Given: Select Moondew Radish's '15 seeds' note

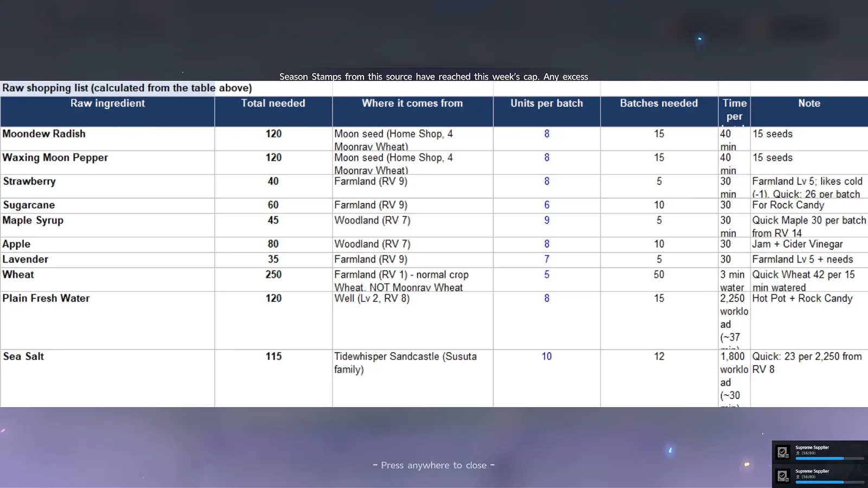Looking at the screenshot, I should pos(809,139).
